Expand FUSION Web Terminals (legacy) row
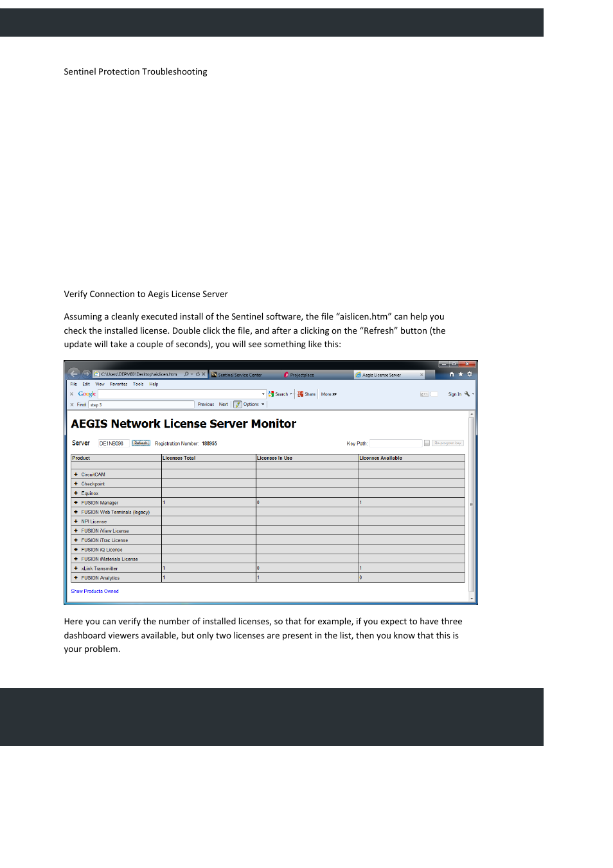The image size is (613, 868). 76,512
